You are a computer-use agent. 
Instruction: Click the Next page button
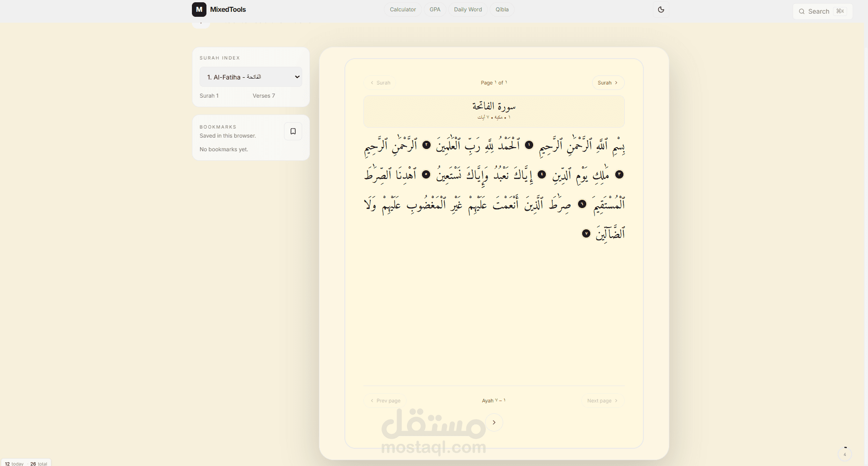pyautogui.click(x=603, y=401)
